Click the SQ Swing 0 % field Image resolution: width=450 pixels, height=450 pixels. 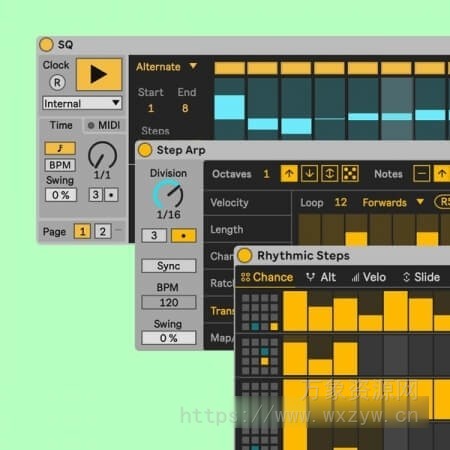pos(61,195)
